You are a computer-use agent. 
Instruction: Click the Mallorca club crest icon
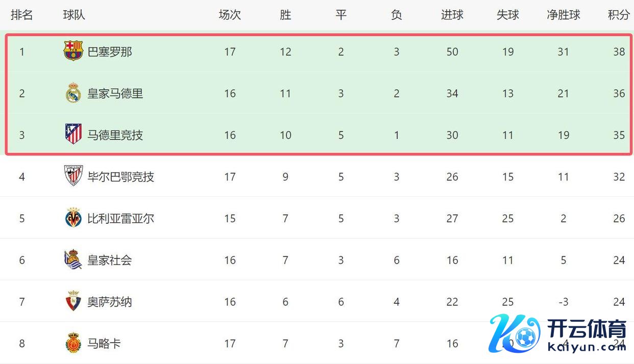pos(73,343)
